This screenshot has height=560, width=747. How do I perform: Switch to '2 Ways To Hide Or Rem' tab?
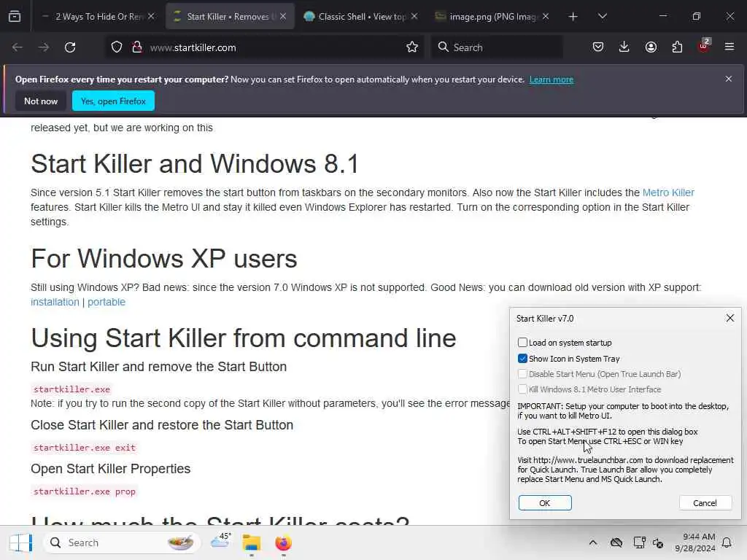pyautogui.click(x=98, y=17)
